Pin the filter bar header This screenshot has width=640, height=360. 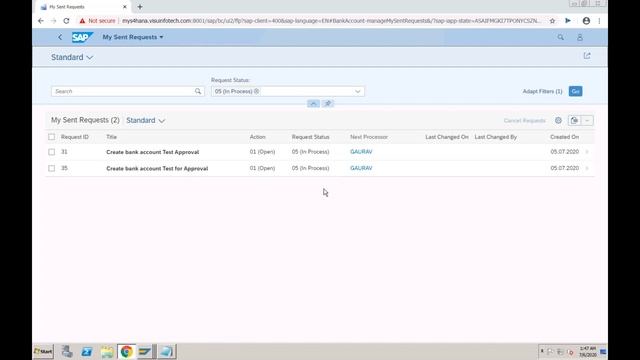(328, 104)
